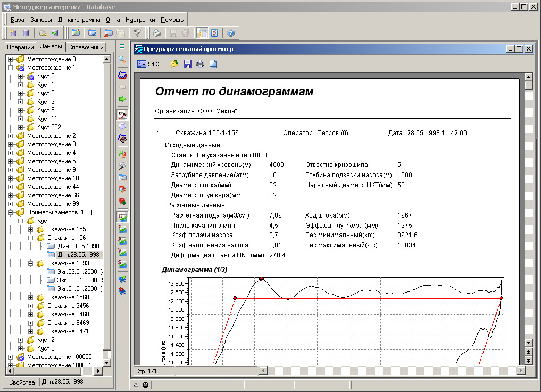Open the Динамограмма menu

[x=79, y=19]
